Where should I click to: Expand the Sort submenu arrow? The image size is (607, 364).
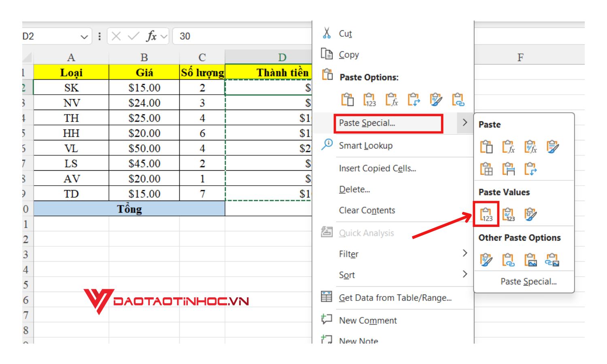click(464, 275)
